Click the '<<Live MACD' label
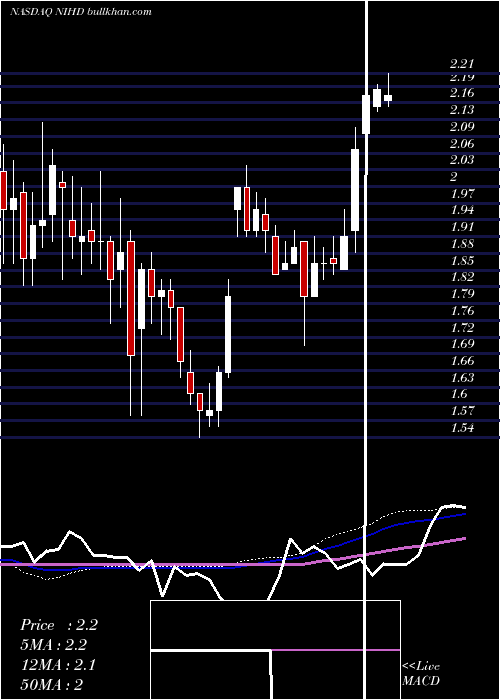The image size is (500, 700). click(421, 673)
